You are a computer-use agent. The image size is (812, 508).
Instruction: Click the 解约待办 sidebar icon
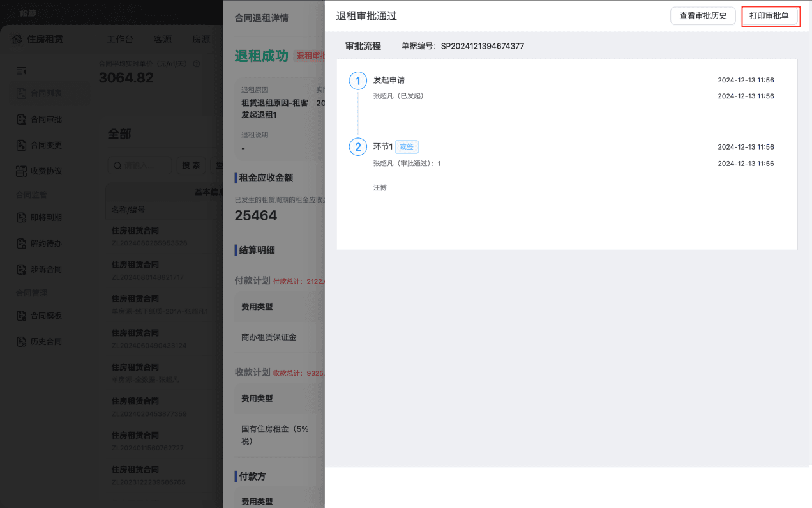21,243
